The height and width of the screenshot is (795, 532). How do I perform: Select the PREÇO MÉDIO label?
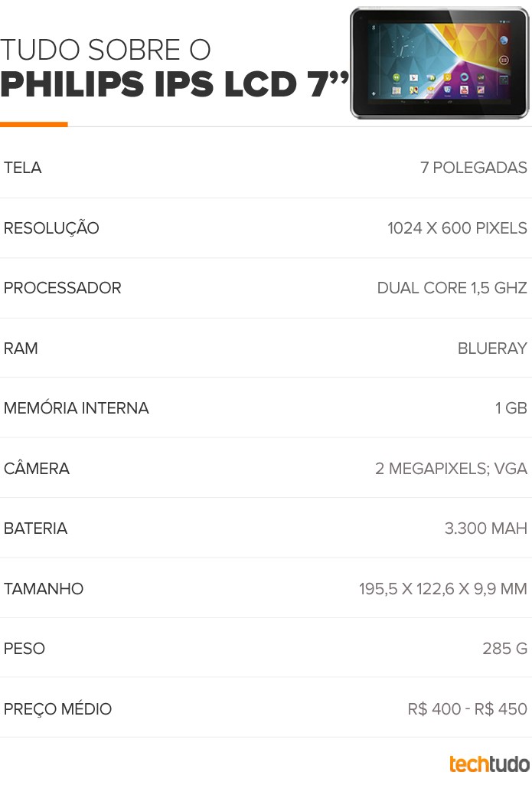pos(57,708)
